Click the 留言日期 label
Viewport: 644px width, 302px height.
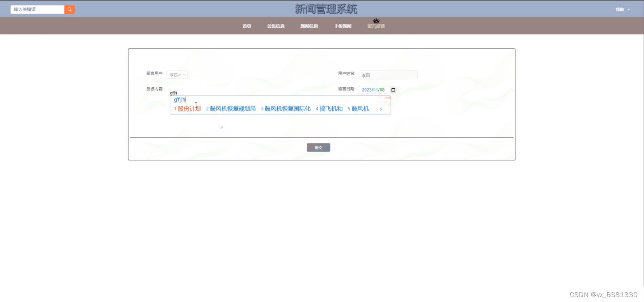click(x=347, y=89)
